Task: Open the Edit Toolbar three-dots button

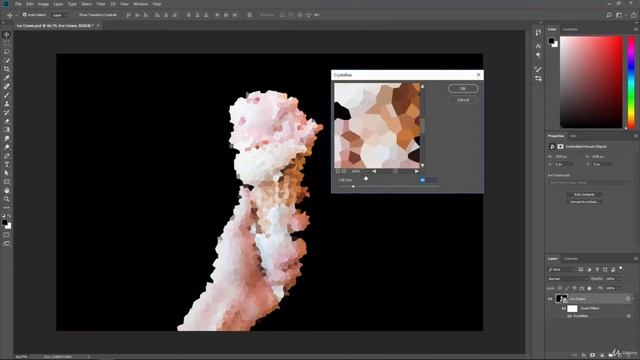Action: pyautogui.click(x=7, y=208)
